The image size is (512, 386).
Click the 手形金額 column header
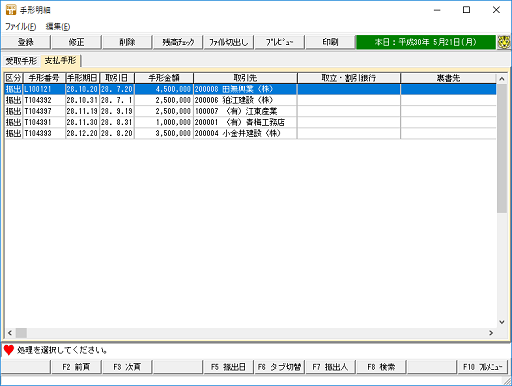tap(164, 78)
